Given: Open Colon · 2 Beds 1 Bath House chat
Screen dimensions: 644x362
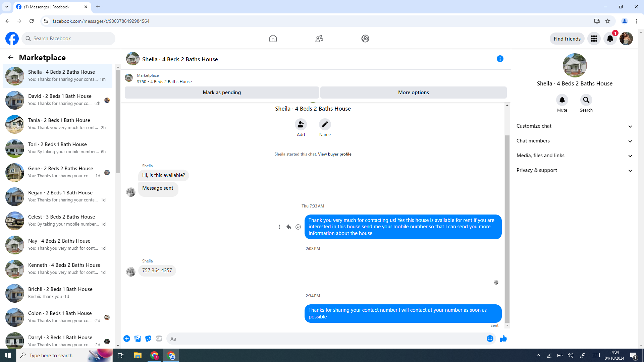Looking at the screenshot, I should pyautogui.click(x=58, y=317).
